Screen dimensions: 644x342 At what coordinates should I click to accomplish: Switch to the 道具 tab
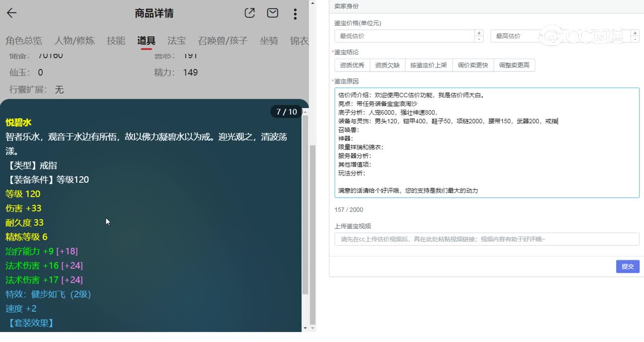[146, 41]
